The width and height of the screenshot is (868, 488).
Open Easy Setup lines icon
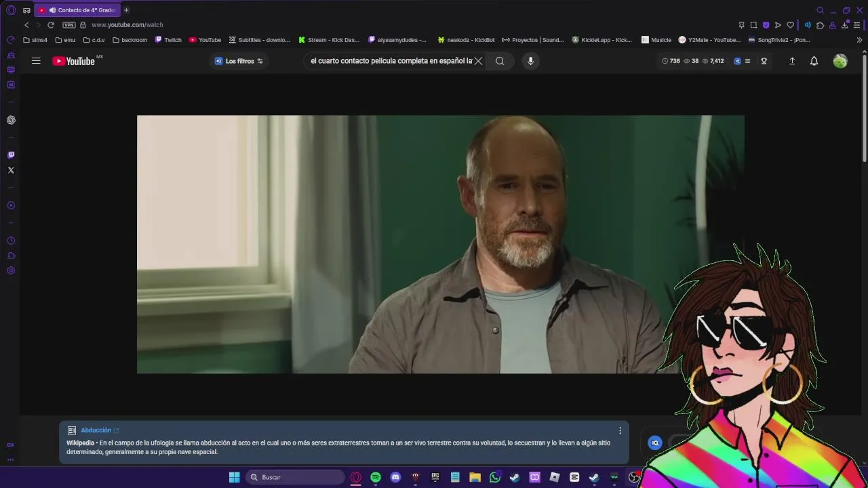(857, 25)
